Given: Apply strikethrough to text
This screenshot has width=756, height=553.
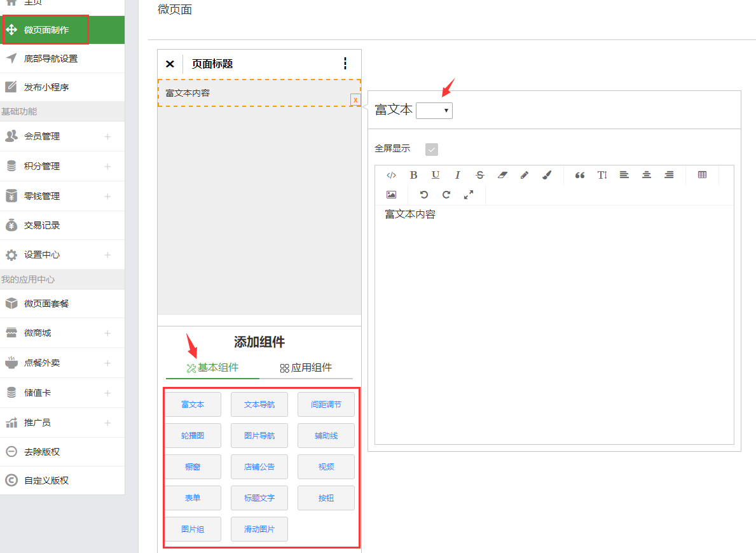Looking at the screenshot, I should 480,175.
